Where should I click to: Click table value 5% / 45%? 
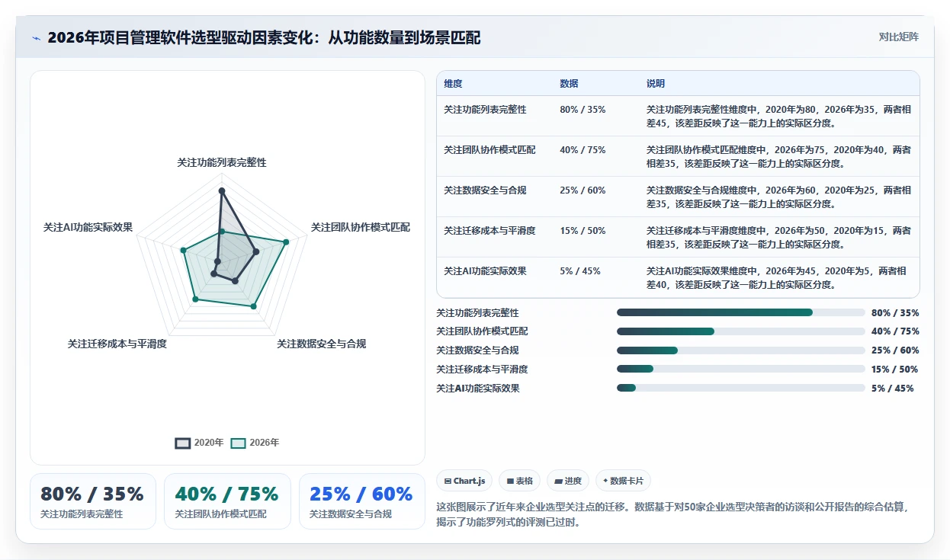point(580,271)
